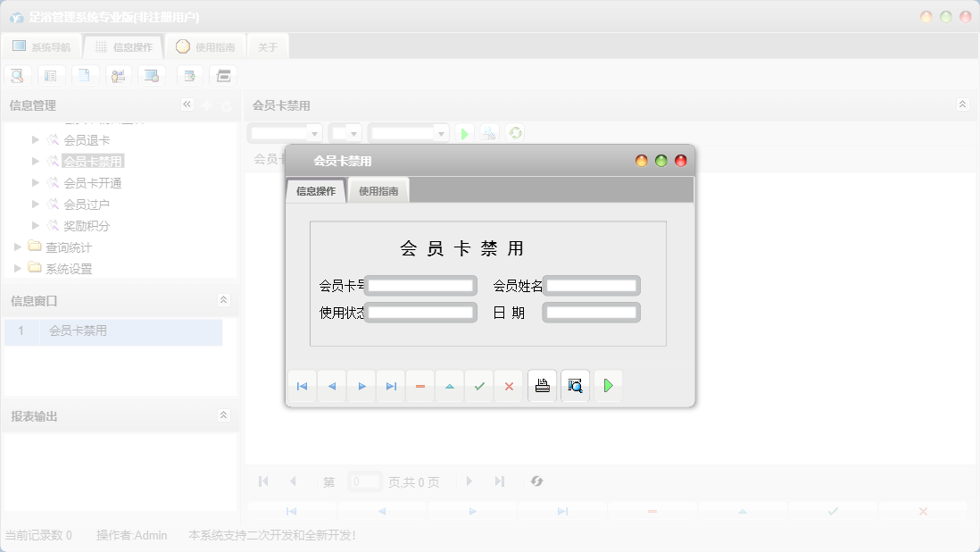
Task: Click the new document toolbar icon
Action: [85, 75]
